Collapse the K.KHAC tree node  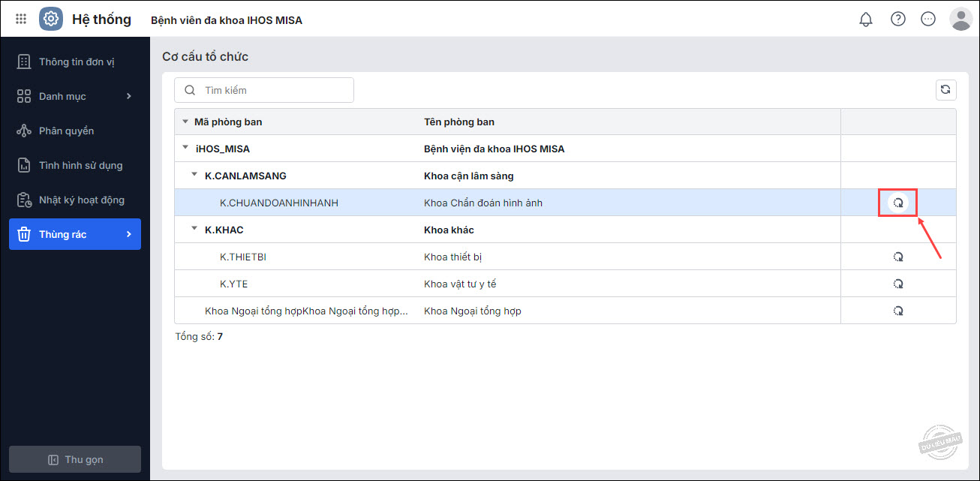[194, 229]
